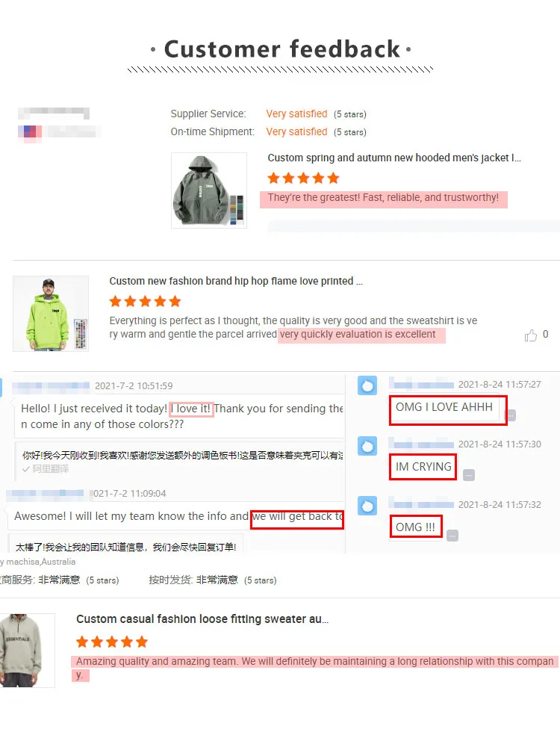Click the country flag icon of reviewer
The width and height of the screenshot is (560, 741).
[x=30, y=131]
